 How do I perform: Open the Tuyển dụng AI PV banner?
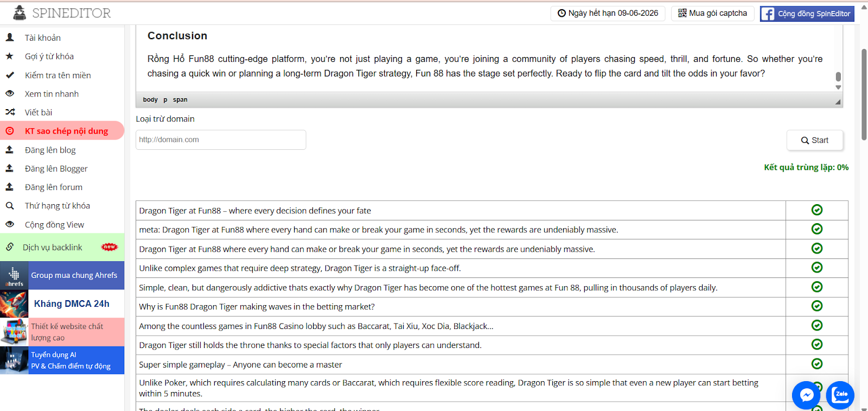(62, 360)
